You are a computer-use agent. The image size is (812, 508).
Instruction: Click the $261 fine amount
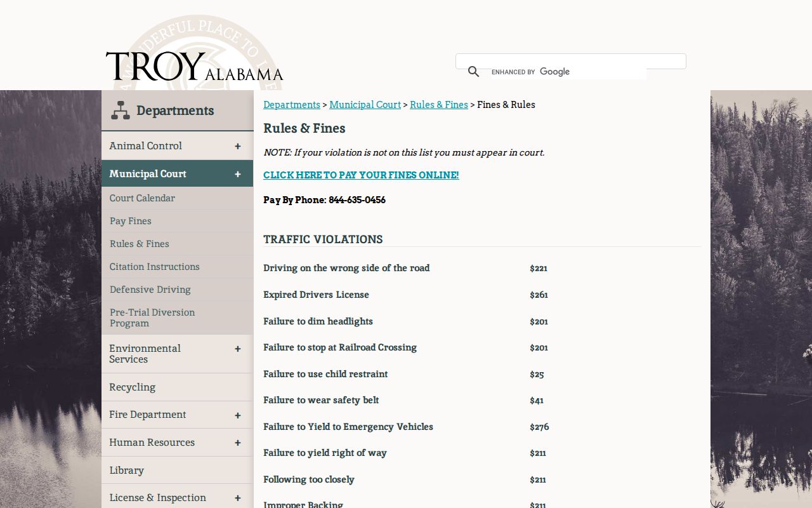[x=539, y=295]
